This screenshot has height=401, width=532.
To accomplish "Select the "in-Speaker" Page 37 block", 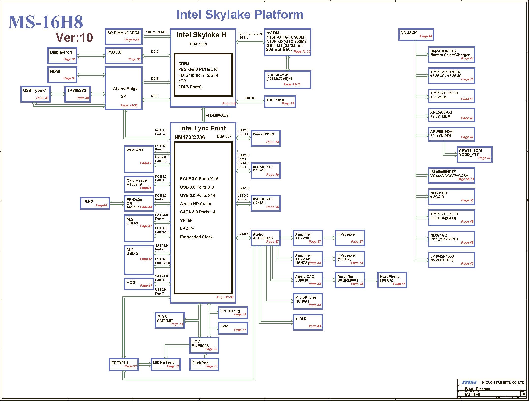I will [350, 238].
